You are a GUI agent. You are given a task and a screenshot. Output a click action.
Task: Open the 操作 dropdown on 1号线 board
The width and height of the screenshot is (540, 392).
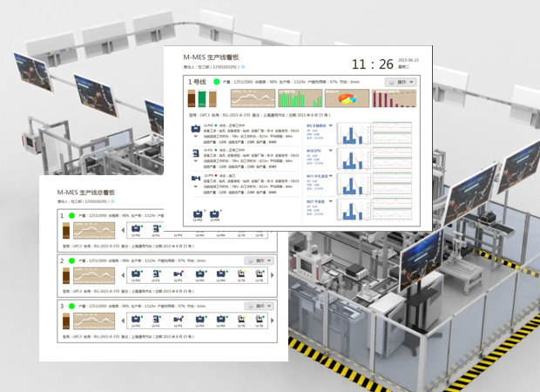(x=398, y=82)
